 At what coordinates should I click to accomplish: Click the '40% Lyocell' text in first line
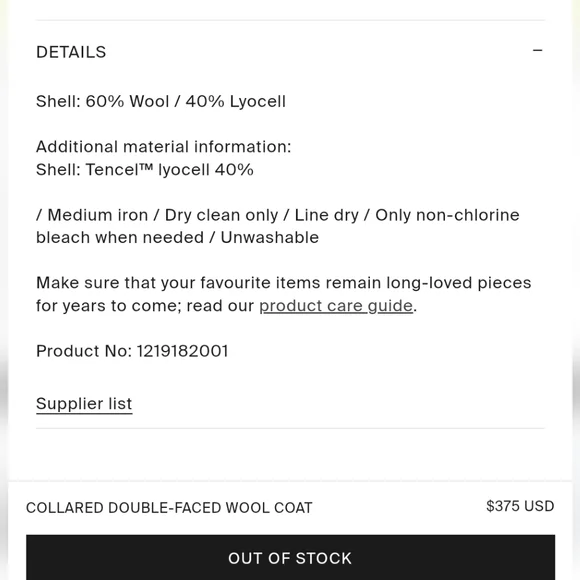[236, 101]
